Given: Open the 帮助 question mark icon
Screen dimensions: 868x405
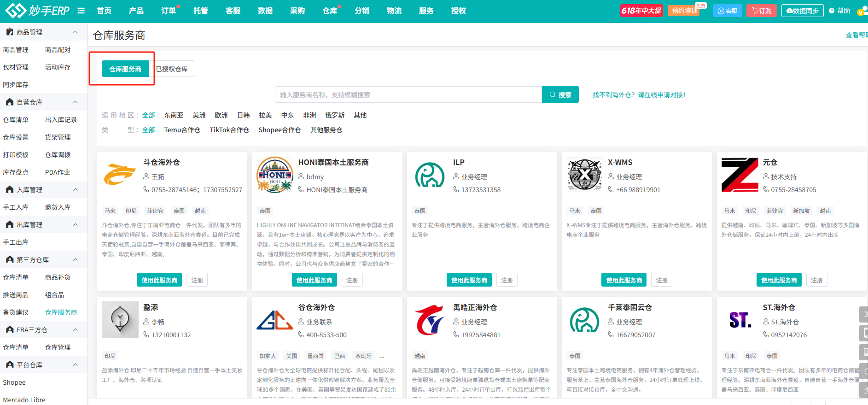Looking at the screenshot, I should point(832,11).
